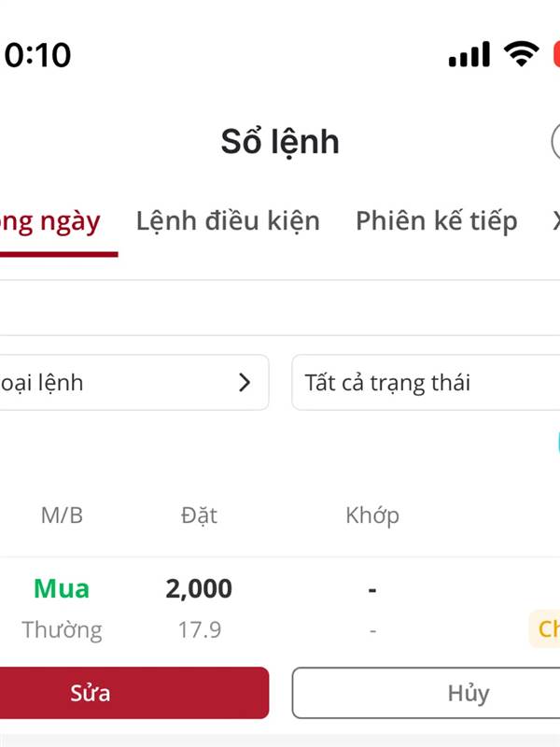
Task: Click the chevron arrow in Loại lệnh box
Action: pos(245,383)
